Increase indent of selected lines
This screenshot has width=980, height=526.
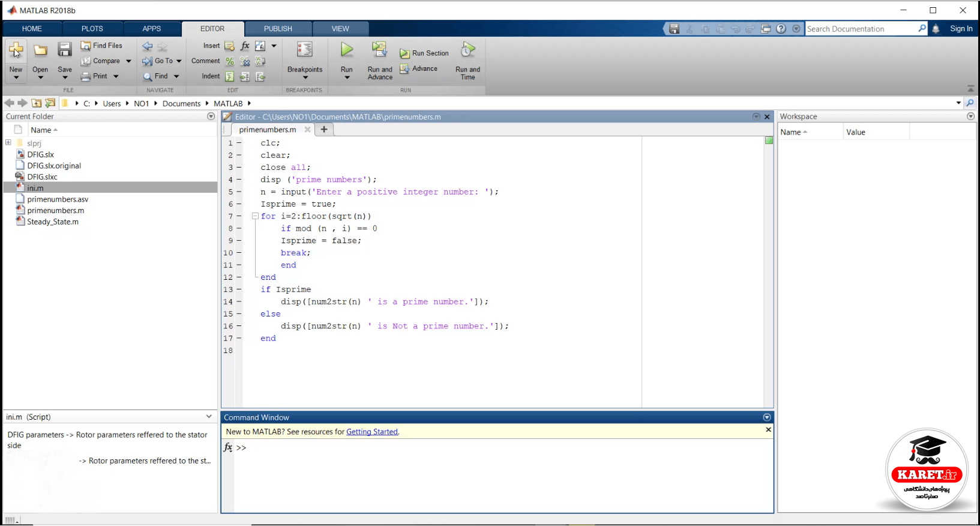(245, 76)
